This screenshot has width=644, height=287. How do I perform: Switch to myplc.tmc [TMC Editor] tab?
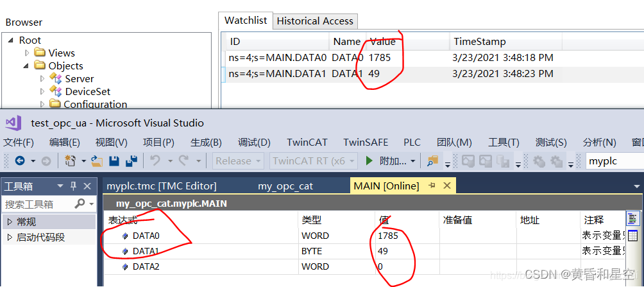(x=162, y=186)
